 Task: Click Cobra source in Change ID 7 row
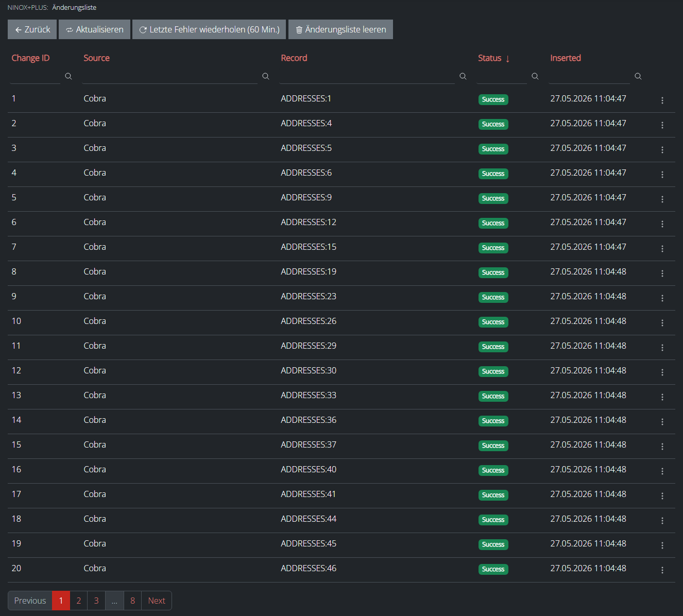coord(95,247)
